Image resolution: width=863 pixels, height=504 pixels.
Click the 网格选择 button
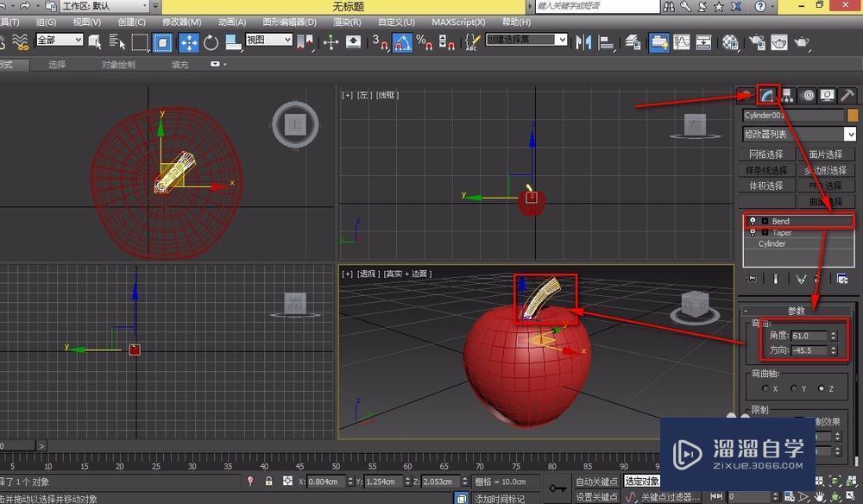[765, 154]
